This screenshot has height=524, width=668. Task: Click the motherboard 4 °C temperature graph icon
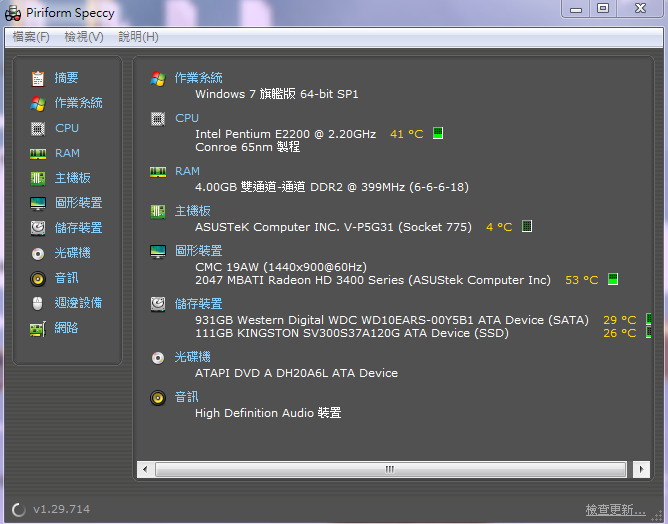tap(527, 226)
